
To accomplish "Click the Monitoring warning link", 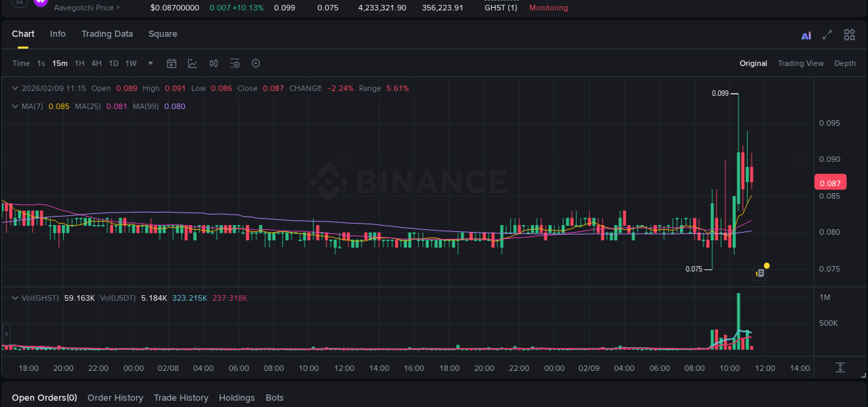I will point(549,8).
